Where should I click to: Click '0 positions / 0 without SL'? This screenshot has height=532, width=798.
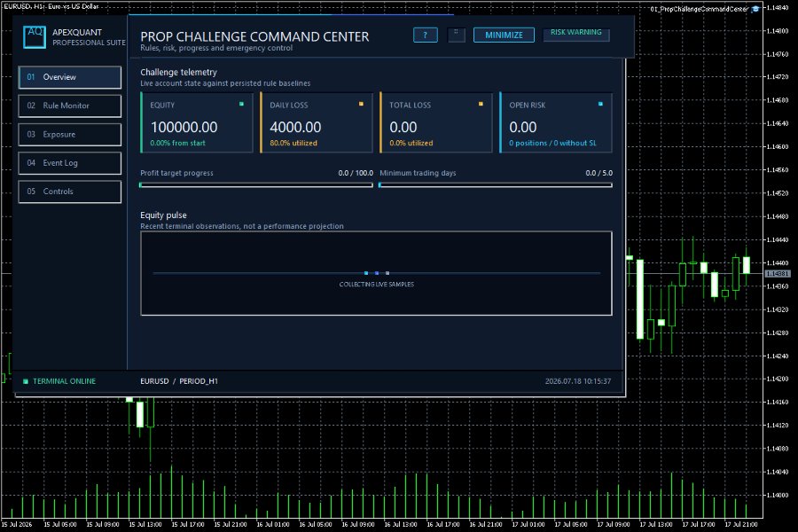pyautogui.click(x=552, y=143)
